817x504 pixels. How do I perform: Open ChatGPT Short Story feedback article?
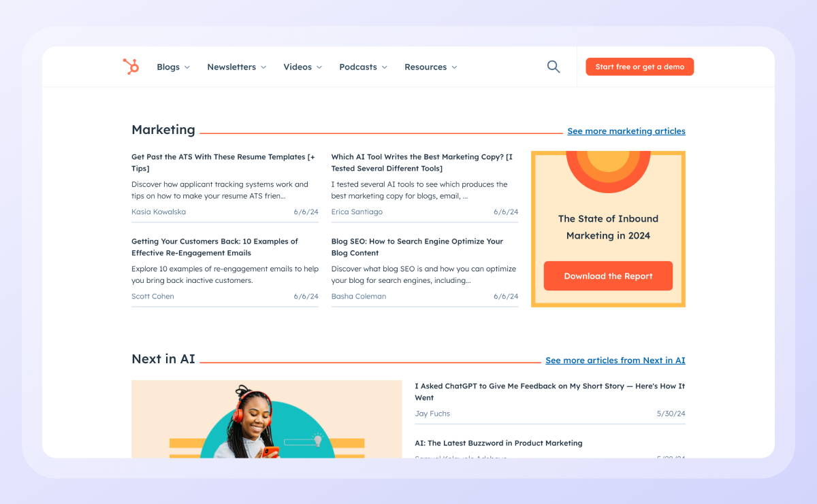click(550, 392)
